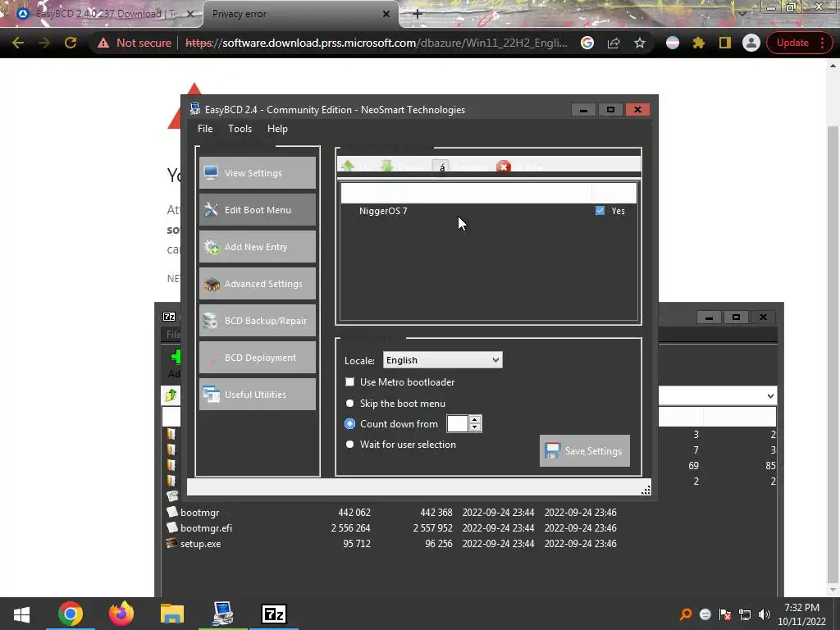Click the volume speaker tray icon
Viewport: 840px width, 630px height.
[765, 614]
